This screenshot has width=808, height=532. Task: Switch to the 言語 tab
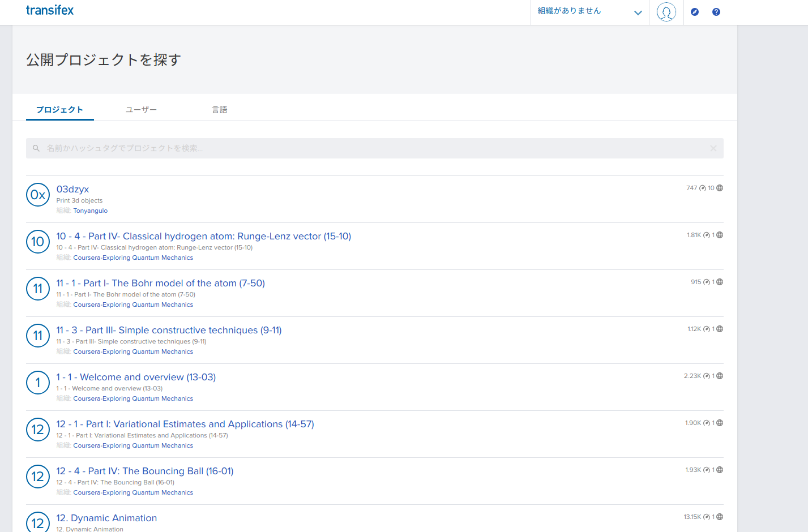pyautogui.click(x=220, y=110)
